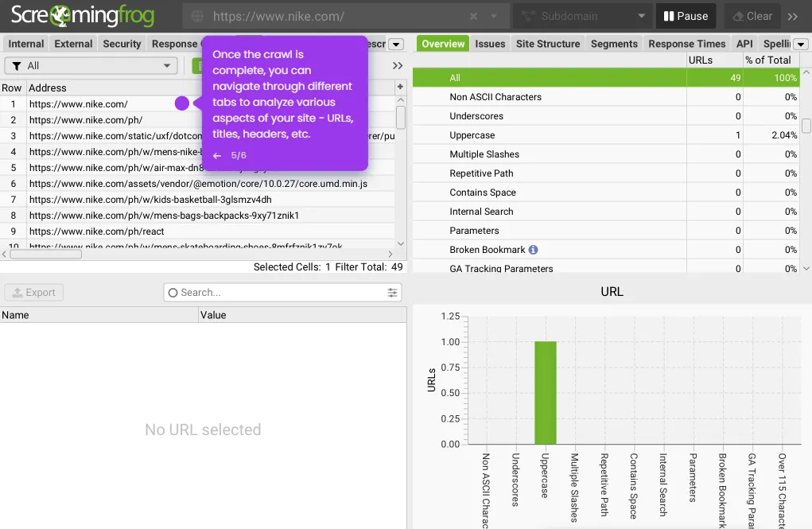
Task: Select row https://www.nike.com/ph/
Action: [198, 119]
